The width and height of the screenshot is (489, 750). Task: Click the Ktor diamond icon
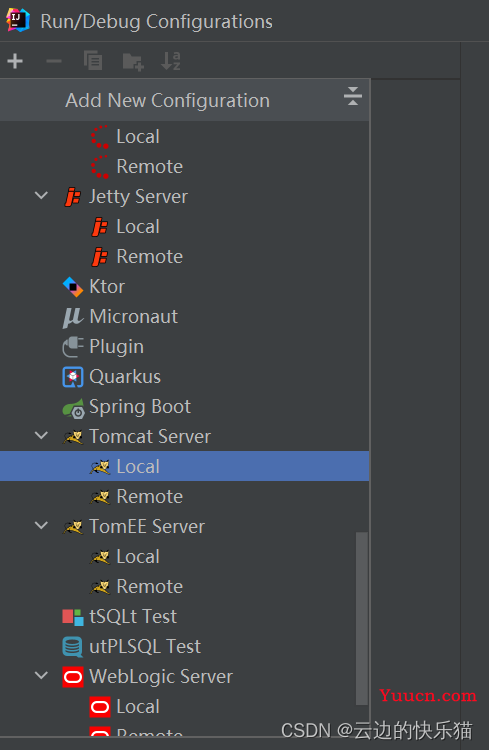click(x=73, y=287)
